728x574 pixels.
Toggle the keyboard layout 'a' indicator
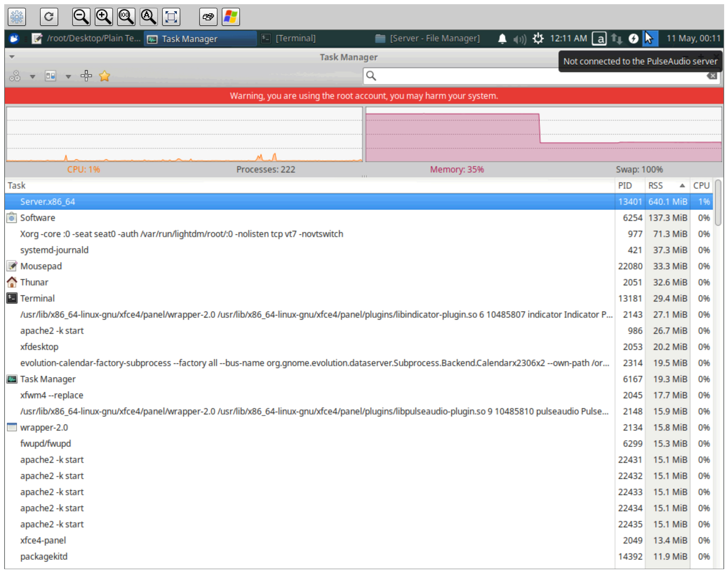(x=600, y=39)
